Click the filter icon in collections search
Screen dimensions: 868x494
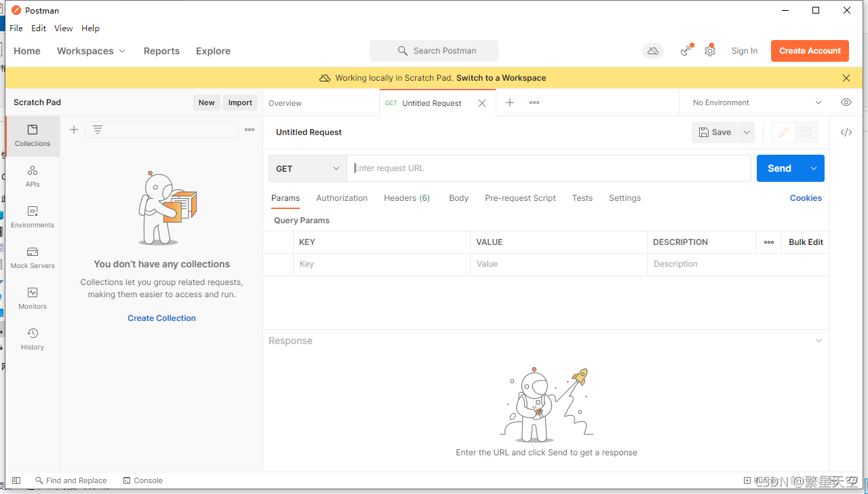(x=98, y=130)
